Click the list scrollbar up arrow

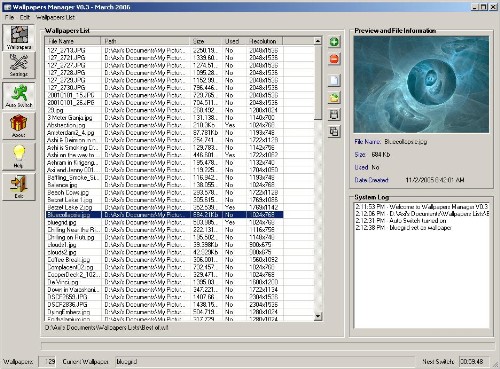point(318,41)
